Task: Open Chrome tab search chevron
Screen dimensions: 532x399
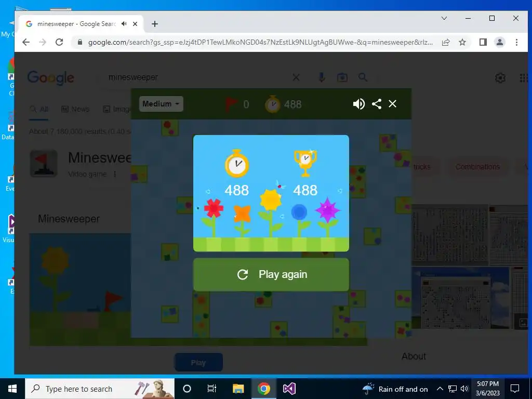Action: coord(444,18)
